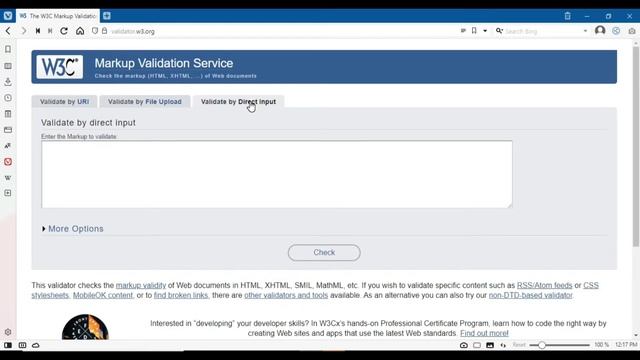Open Translate panel in sidebar
The image size is (640, 360).
[8, 146]
